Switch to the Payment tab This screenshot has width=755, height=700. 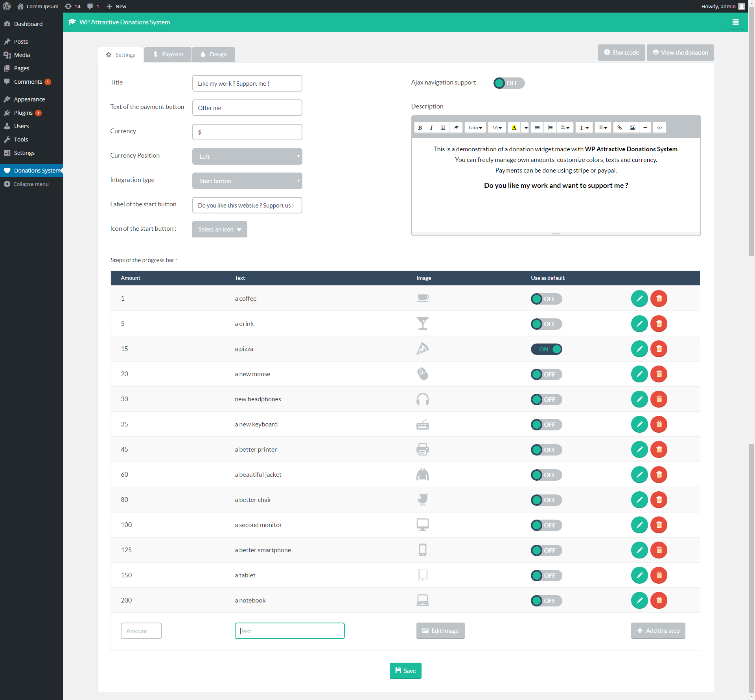point(168,55)
